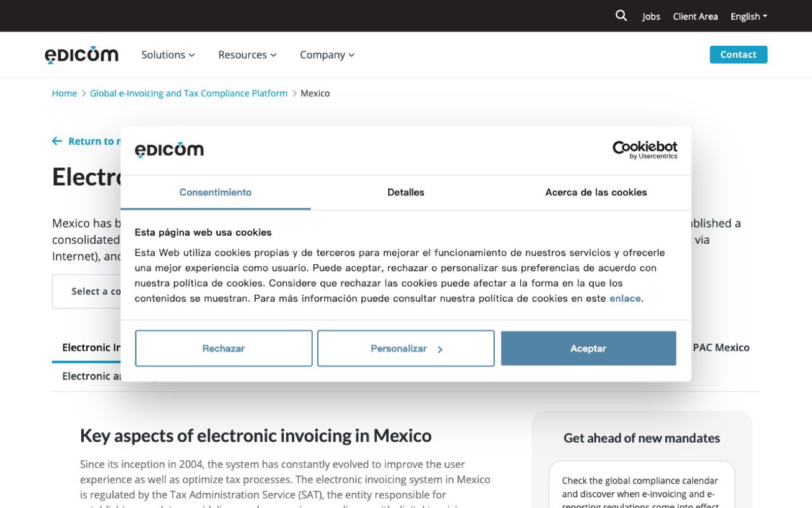Expand the Company navigation menu

pos(327,55)
